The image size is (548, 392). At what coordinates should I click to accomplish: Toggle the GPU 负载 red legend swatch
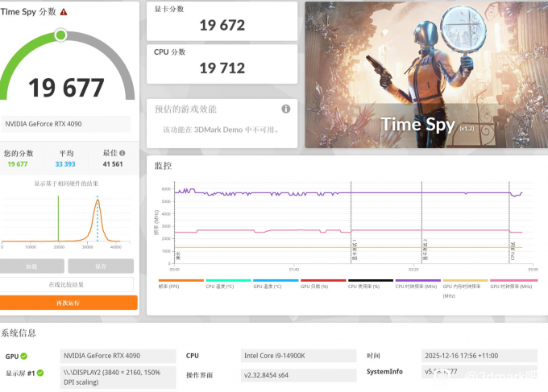[323, 280]
